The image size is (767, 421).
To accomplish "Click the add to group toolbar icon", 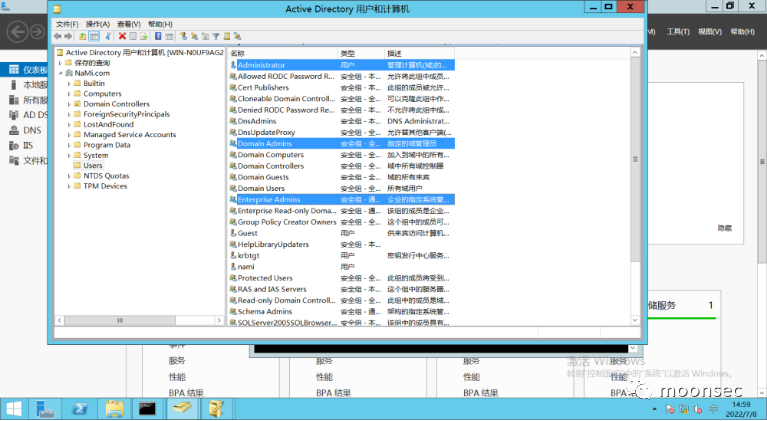I will point(237,36).
